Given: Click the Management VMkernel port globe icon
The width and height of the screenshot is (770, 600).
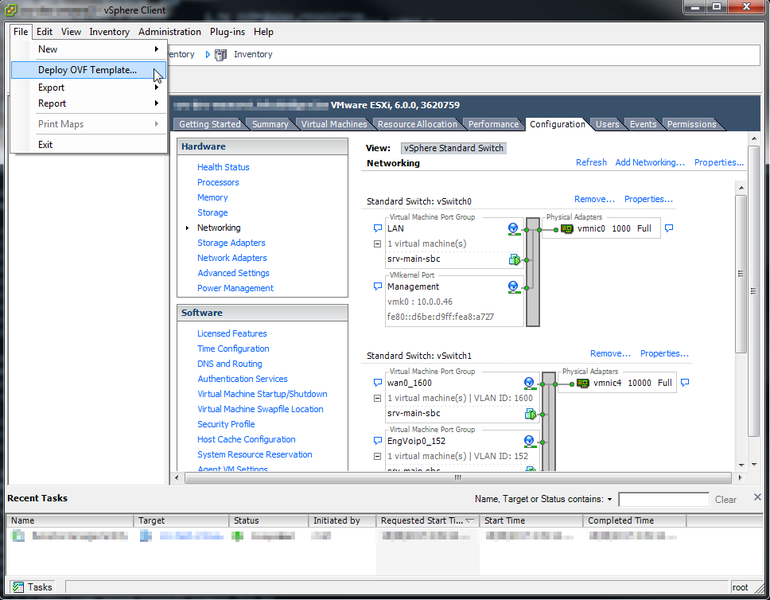Looking at the screenshot, I should click(x=513, y=287).
